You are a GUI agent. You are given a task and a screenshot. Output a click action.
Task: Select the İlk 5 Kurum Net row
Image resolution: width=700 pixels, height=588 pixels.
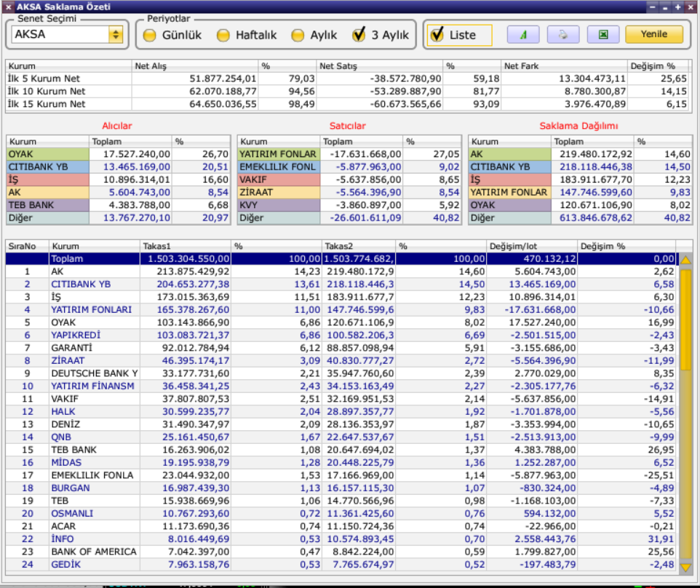click(x=349, y=79)
